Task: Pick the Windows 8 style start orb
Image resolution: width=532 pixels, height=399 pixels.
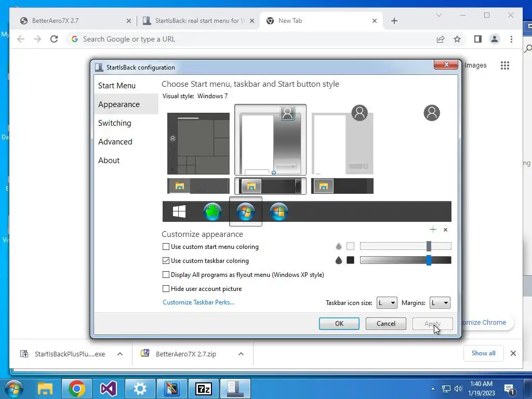Action: [279, 211]
